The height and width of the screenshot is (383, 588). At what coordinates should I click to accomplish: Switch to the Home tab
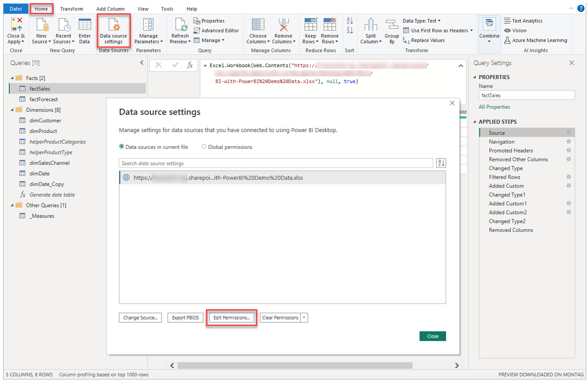(41, 9)
